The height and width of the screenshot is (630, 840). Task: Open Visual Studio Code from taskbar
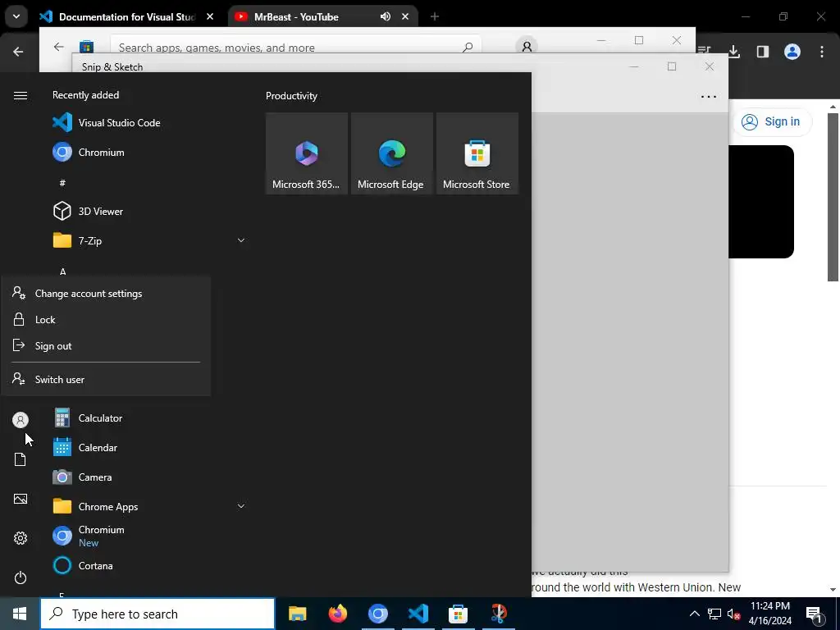point(418,614)
